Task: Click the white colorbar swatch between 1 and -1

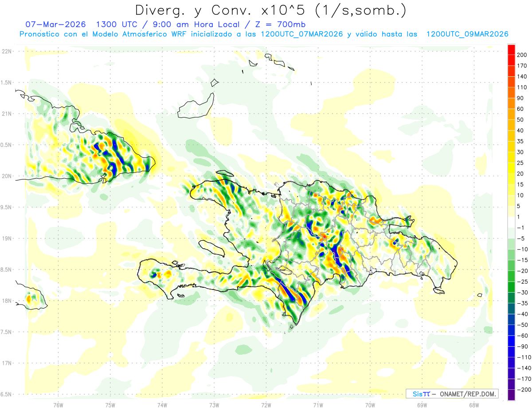Action: (x=511, y=222)
